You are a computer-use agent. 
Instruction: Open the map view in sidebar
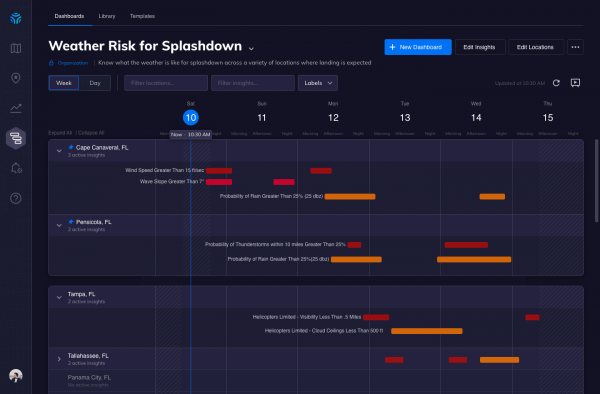coord(16,48)
